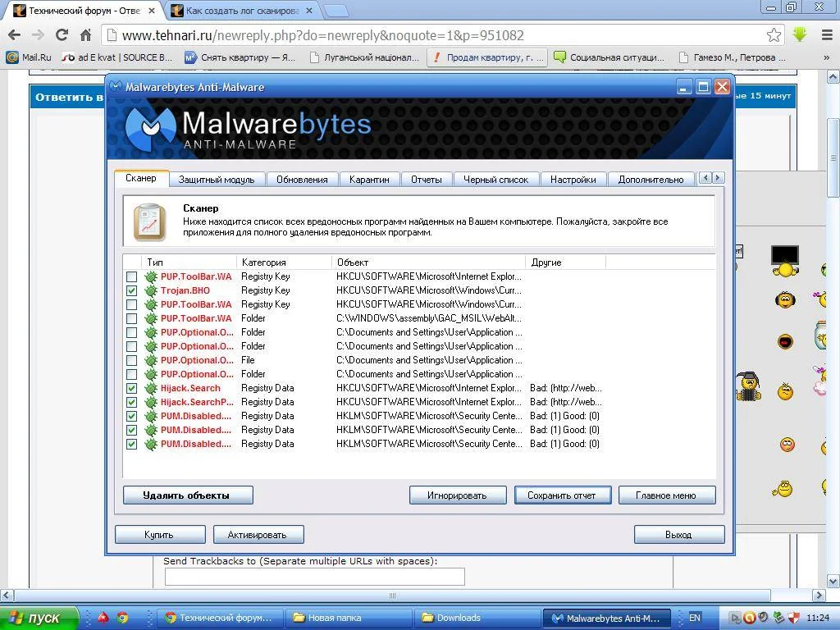The width and height of the screenshot is (840, 630).
Task: Switch to the Downloads taskbar window
Action: tap(477, 618)
